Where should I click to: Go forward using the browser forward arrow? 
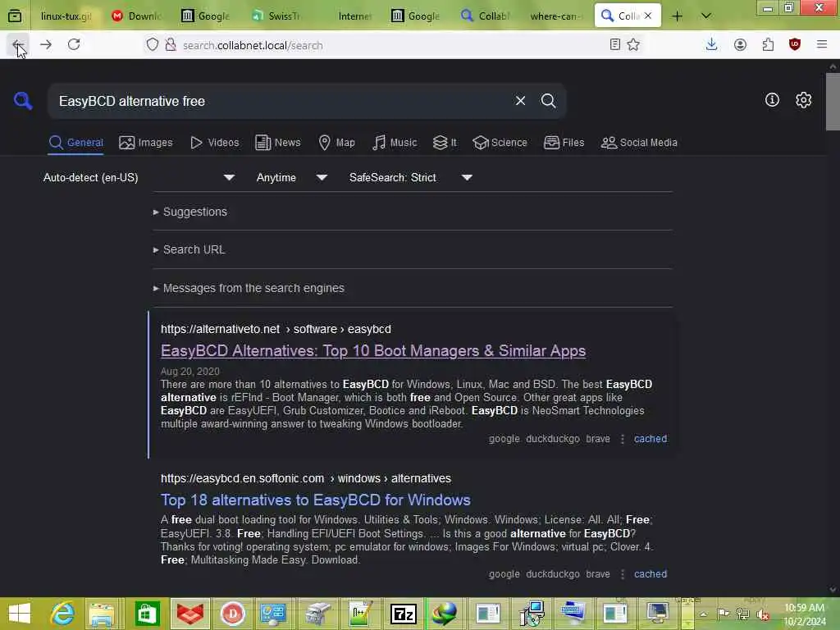[x=46, y=44]
